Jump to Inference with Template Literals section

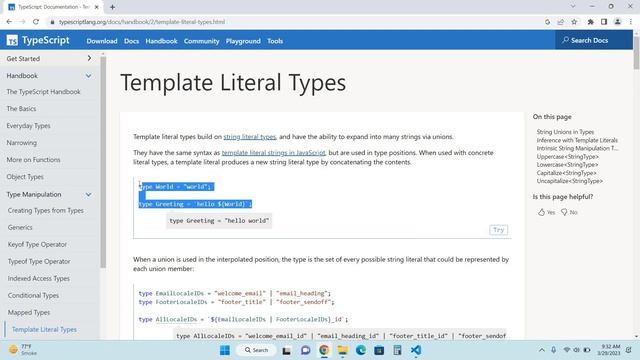click(577, 140)
